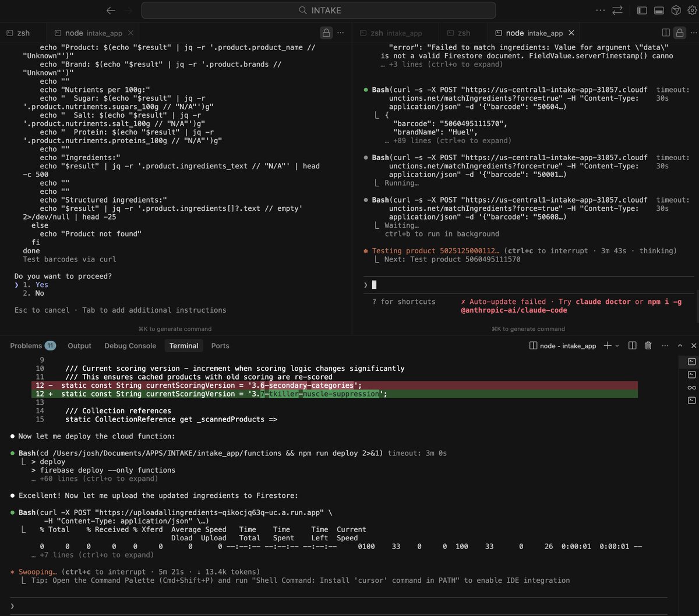Kill terminal with the trash icon

[648, 345]
